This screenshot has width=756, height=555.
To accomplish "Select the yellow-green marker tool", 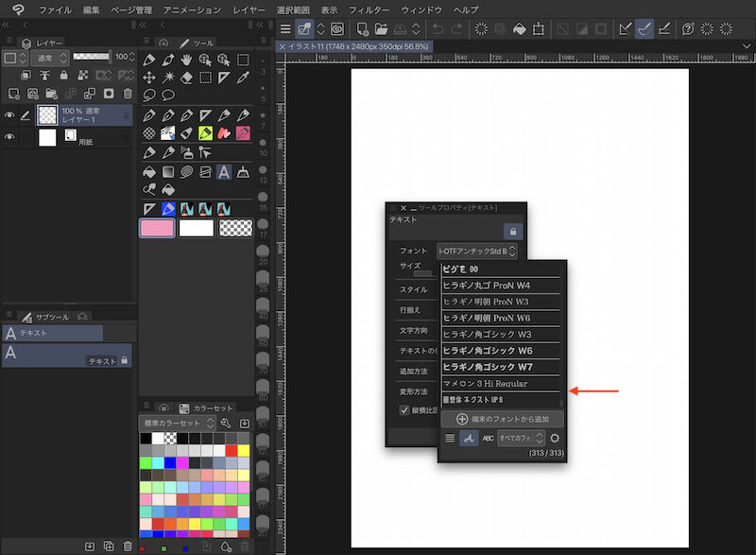I will point(205,133).
